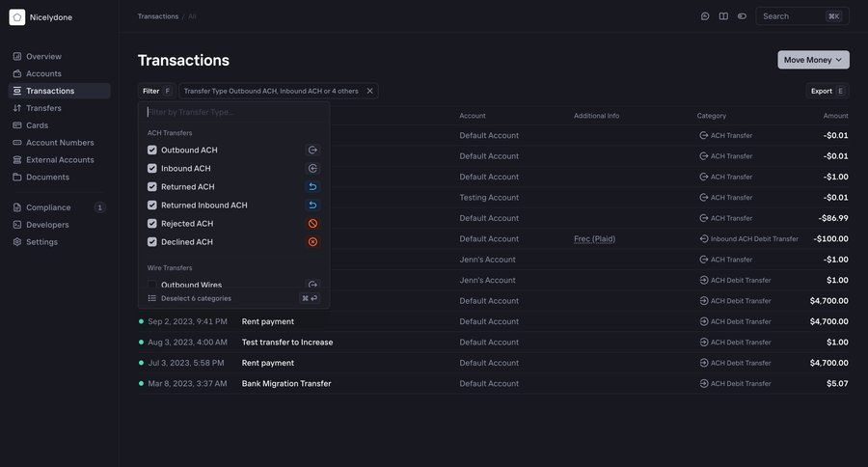The image size is (868, 467).
Task: Click the Filter button
Action: pyautogui.click(x=156, y=91)
